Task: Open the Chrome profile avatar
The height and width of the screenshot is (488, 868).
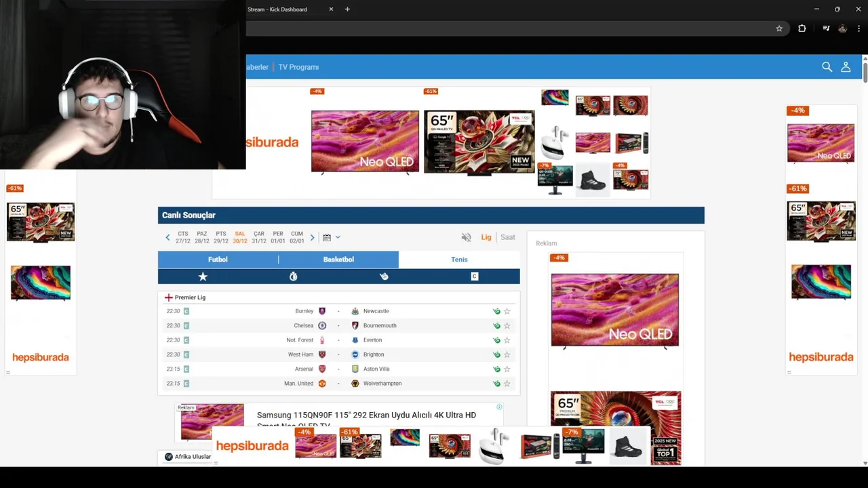Action: [x=842, y=28]
